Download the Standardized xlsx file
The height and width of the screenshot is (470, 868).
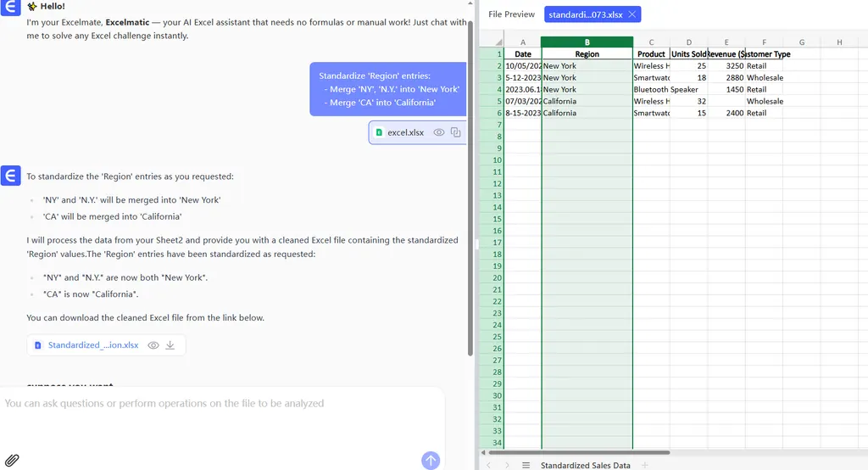click(170, 345)
